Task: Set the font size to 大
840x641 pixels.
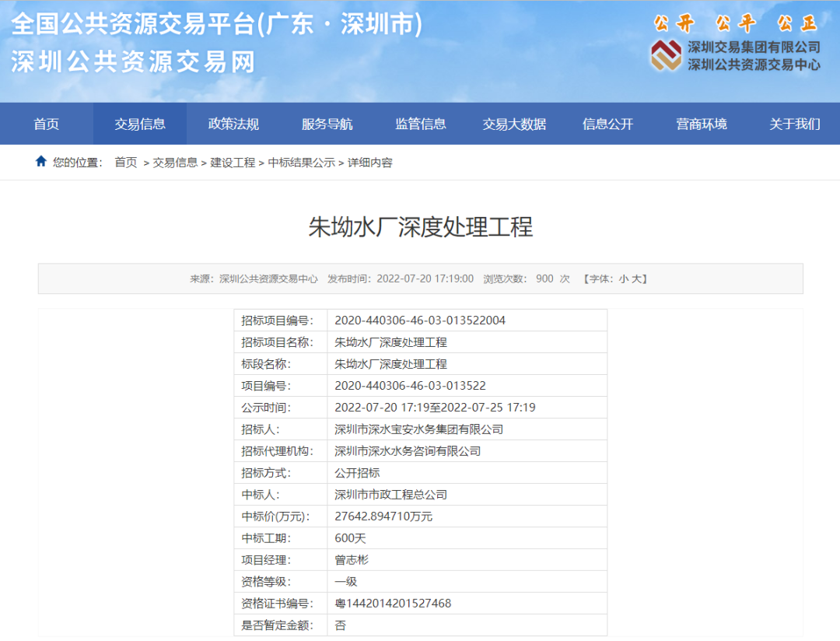Action: (x=636, y=278)
